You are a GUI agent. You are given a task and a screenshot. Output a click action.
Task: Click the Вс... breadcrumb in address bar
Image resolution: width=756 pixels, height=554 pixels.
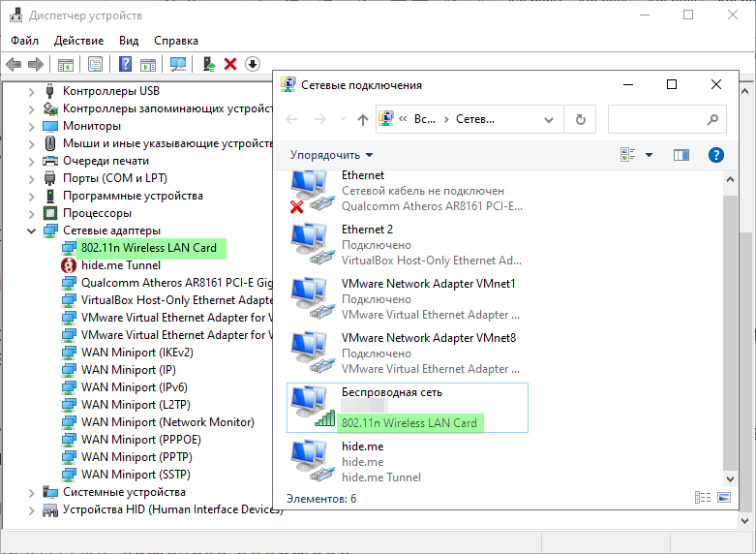(425, 119)
